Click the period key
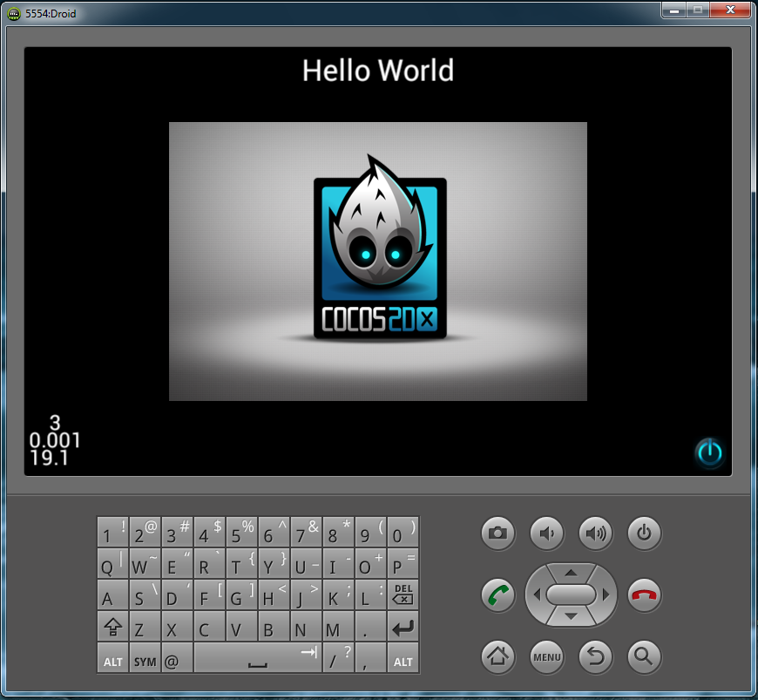This screenshot has width=758, height=700. 370,626
